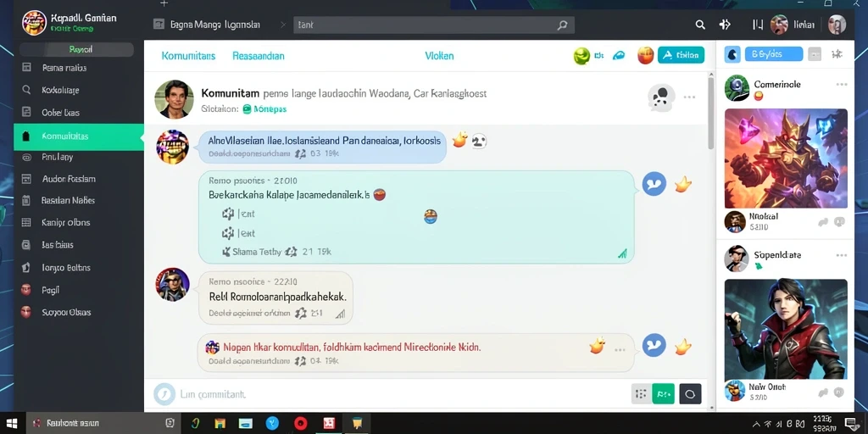Image resolution: width=868 pixels, height=434 pixels.
Task: Open the armored warrior game thumbnail
Action: click(786, 158)
